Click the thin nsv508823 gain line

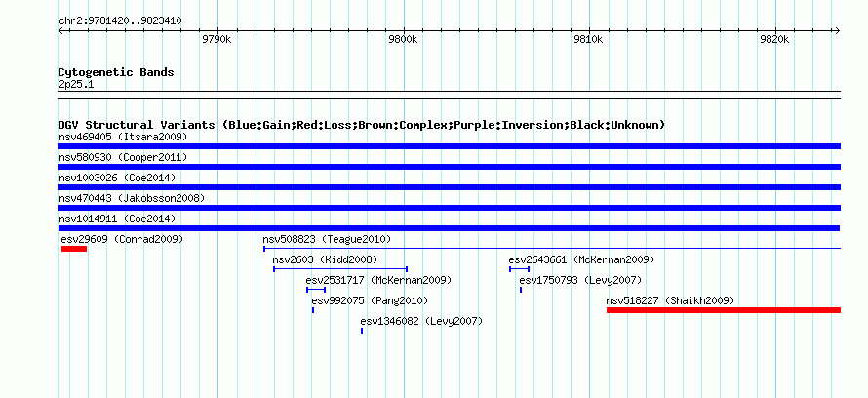552,249
